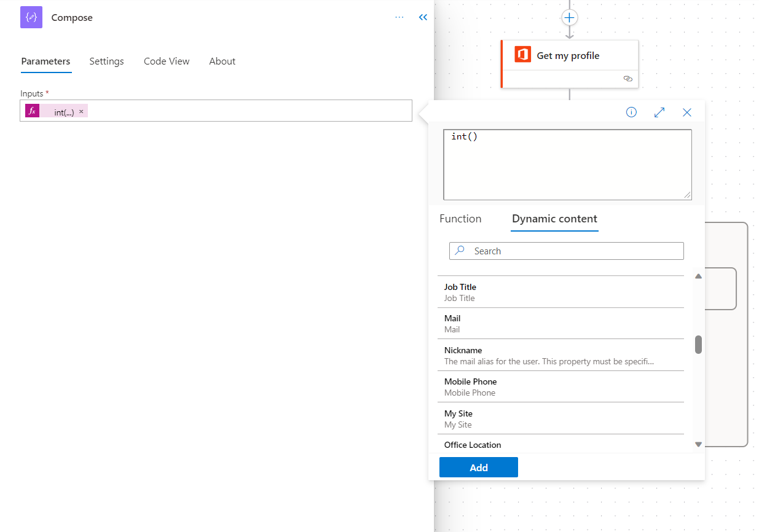Click the purple Compose action icon
This screenshot has width=759, height=532.
coord(31,17)
